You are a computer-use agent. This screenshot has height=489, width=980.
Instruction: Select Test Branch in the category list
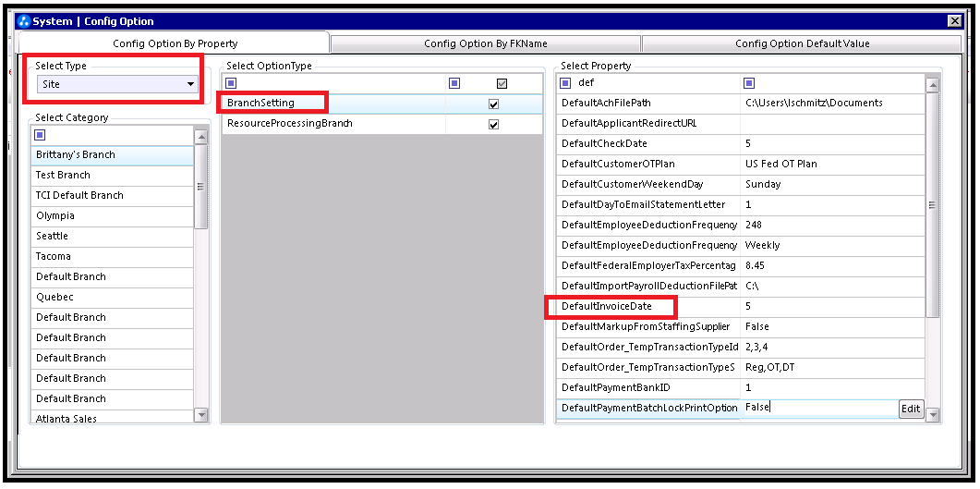[x=113, y=175]
